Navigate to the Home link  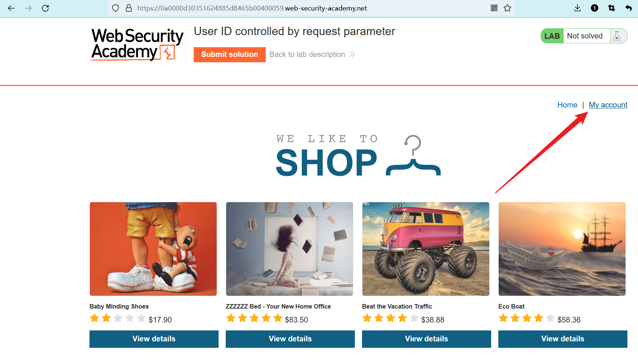[x=567, y=105]
